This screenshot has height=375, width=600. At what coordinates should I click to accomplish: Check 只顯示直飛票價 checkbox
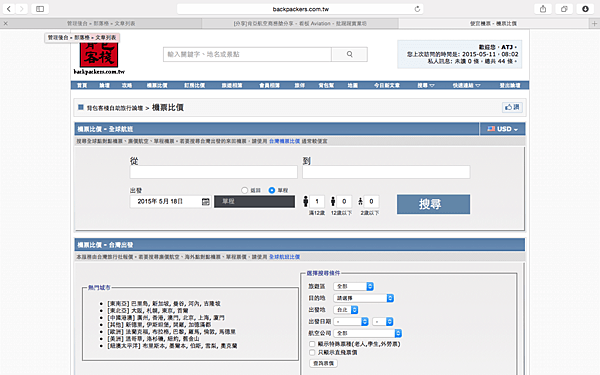[312, 352]
